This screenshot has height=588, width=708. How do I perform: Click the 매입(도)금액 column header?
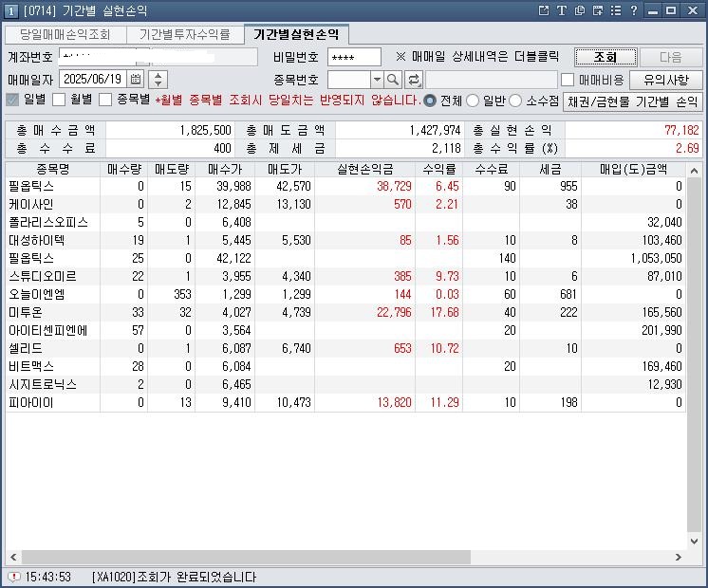[x=633, y=169]
